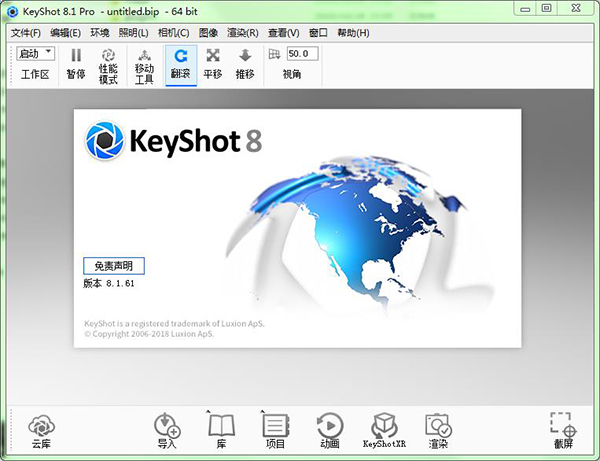Click the 视角 perspective grid icon
Screen dimensions: 600x461
[x=274, y=54]
